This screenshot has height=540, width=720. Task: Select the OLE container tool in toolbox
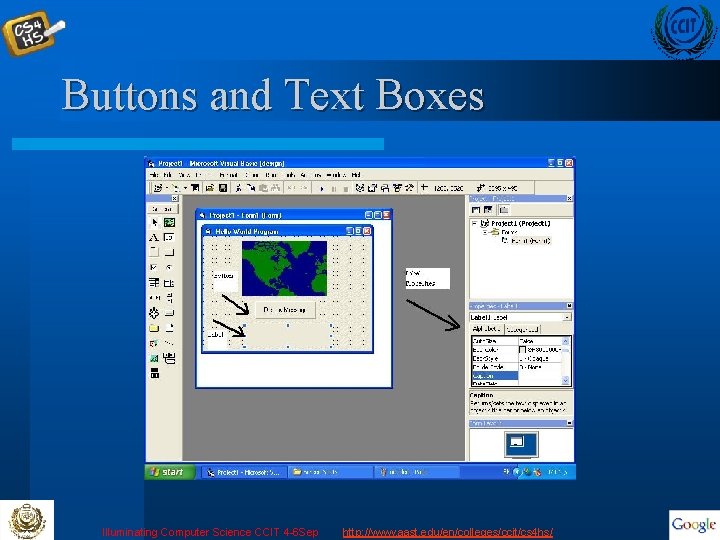[x=154, y=373]
